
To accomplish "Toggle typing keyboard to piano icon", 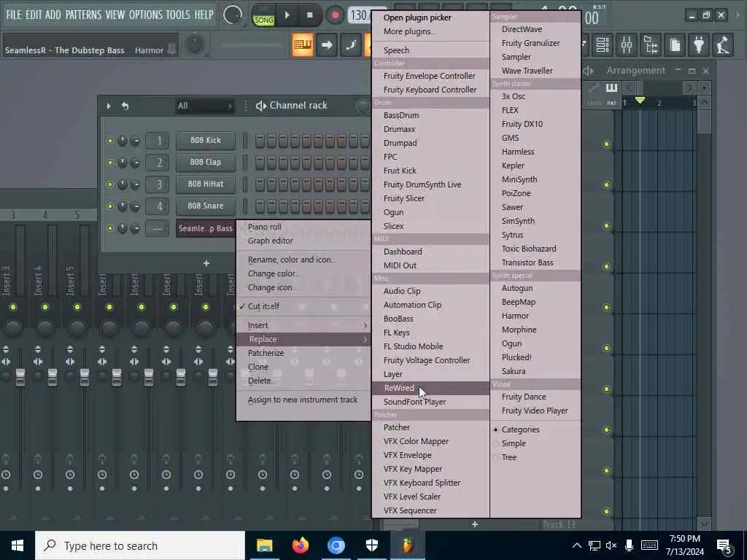I will pos(303,45).
